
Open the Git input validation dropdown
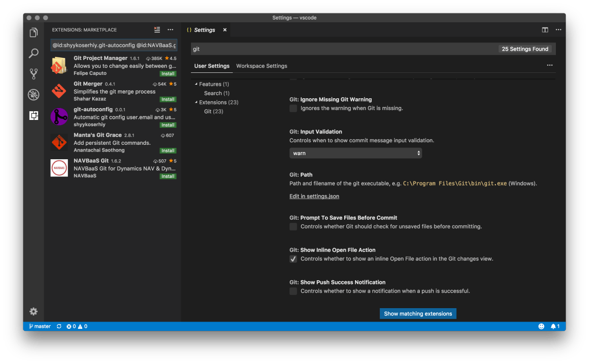click(356, 153)
